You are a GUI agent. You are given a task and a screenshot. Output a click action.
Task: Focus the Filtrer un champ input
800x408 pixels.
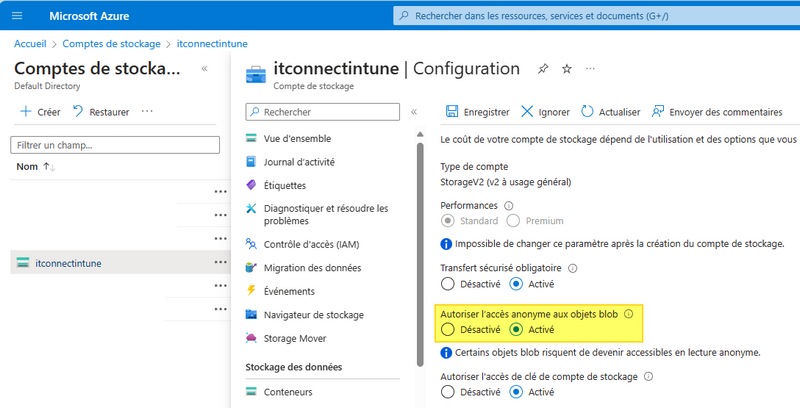[115, 145]
